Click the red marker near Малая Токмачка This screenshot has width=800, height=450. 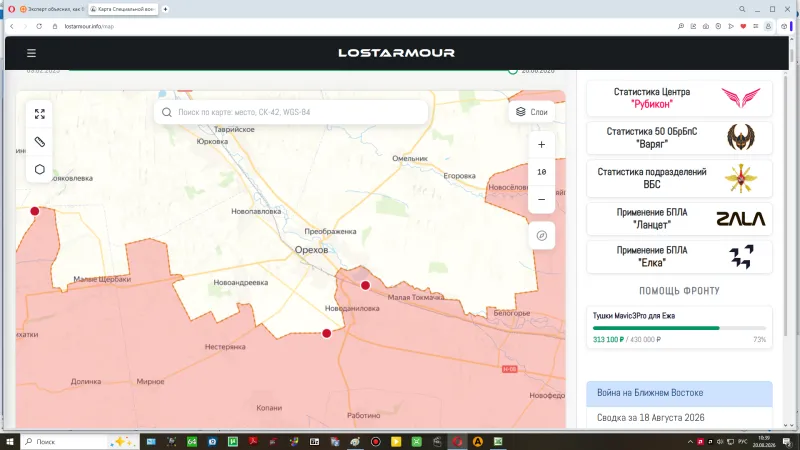pyautogui.click(x=365, y=285)
